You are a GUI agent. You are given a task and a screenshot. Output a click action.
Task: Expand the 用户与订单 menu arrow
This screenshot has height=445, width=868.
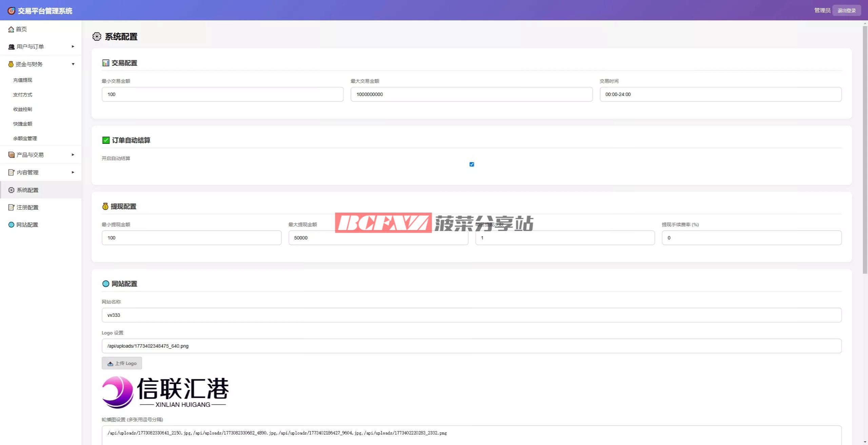(x=73, y=46)
